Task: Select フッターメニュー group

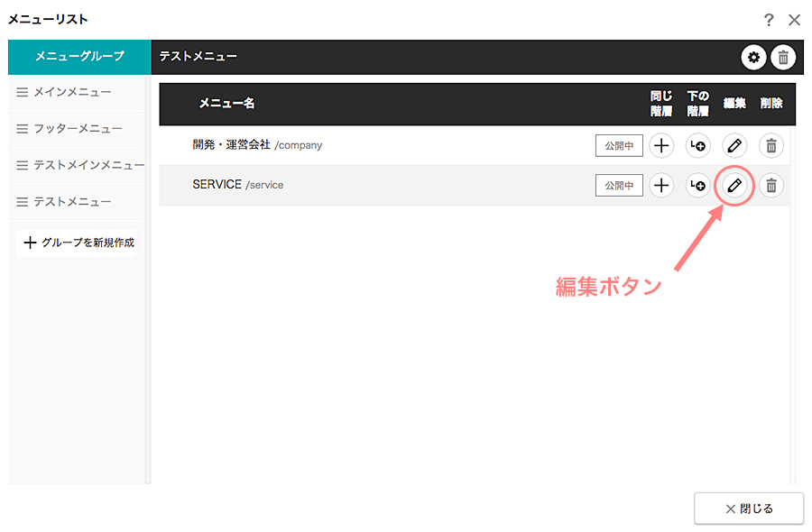Action: coord(77,129)
